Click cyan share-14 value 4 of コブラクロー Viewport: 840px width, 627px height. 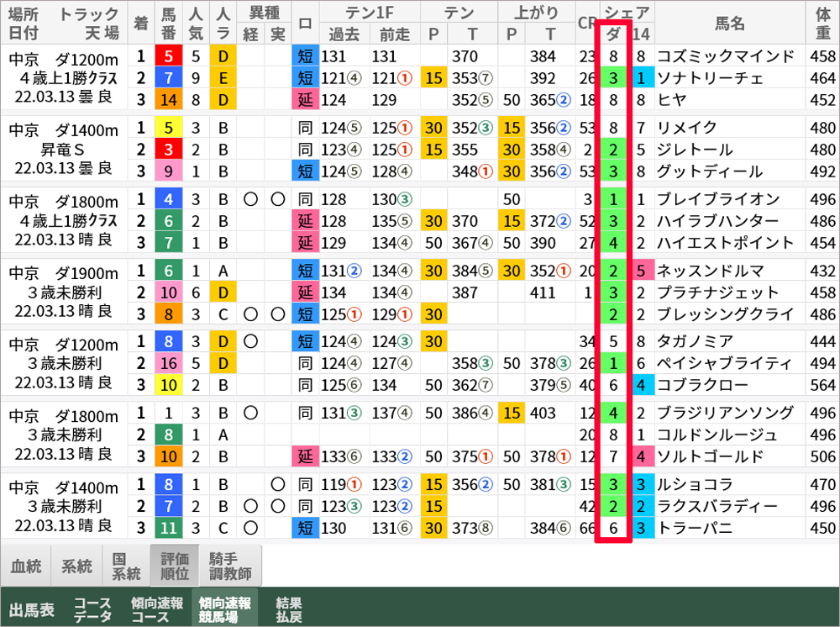(x=641, y=385)
